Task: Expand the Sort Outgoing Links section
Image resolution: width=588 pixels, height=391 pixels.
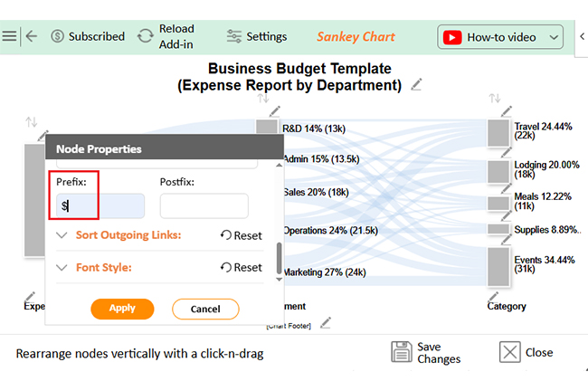Action: pos(62,235)
